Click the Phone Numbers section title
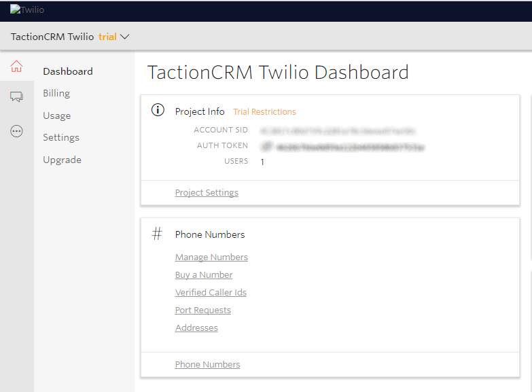This screenshot has width=532, height=392. tap(210, 234)
